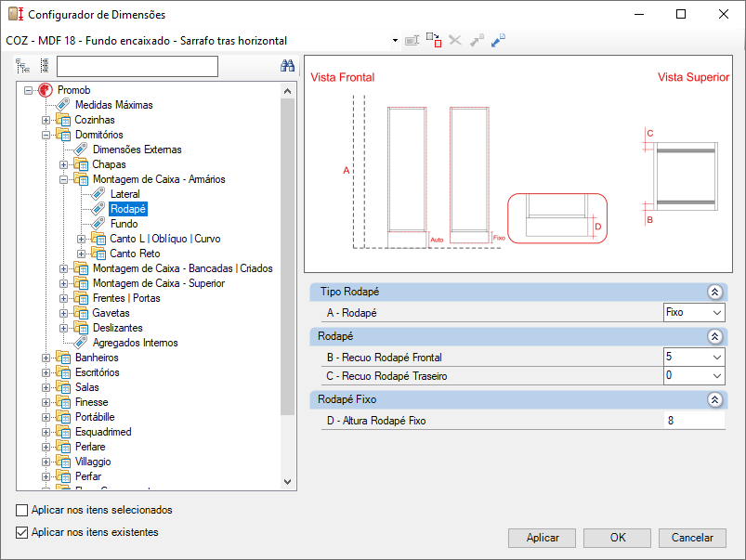Select the Perlare tree item
Image resolution: width=746 pixels, height=560 pixels.
[90, 447]
